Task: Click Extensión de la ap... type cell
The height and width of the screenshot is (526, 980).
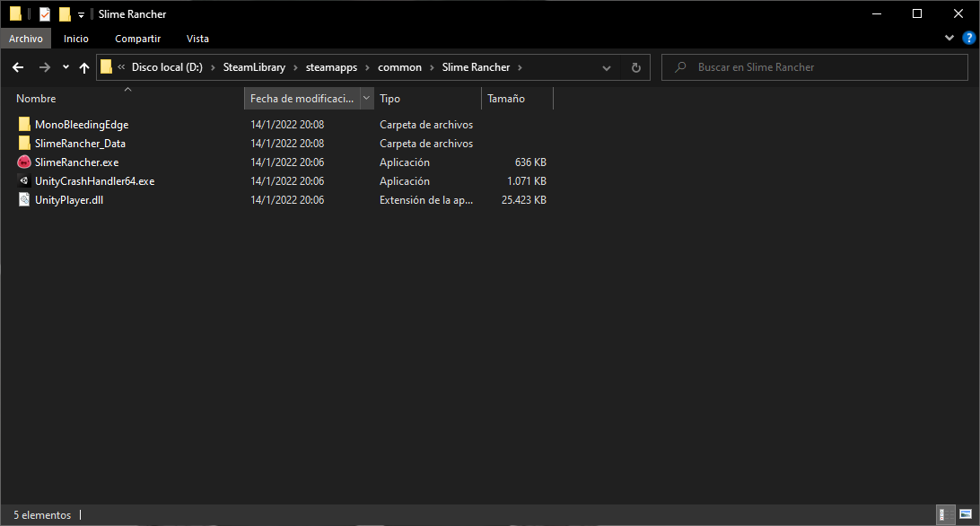Action: click(426, 199)
